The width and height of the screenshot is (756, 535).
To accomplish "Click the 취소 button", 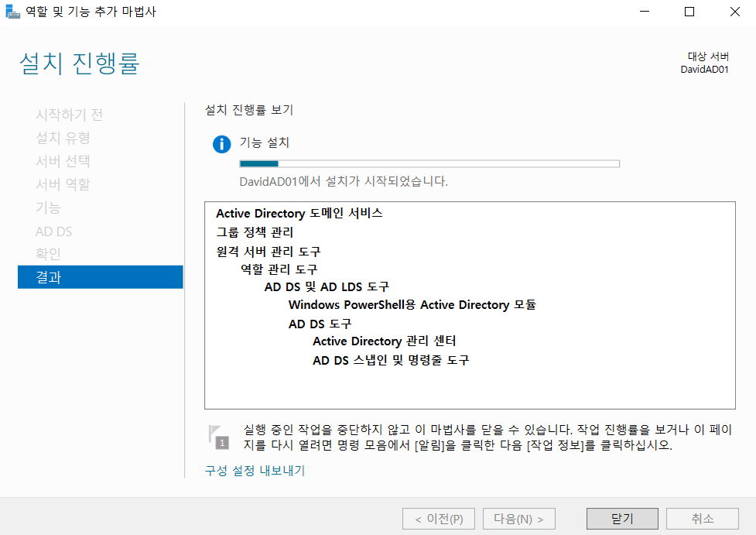I will click(702, 519).
